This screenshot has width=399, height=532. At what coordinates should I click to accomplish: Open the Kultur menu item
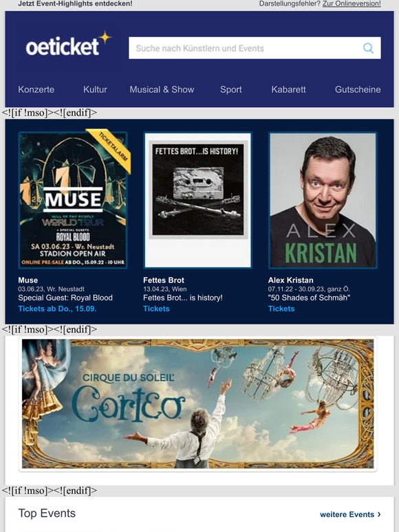point(95,89)
